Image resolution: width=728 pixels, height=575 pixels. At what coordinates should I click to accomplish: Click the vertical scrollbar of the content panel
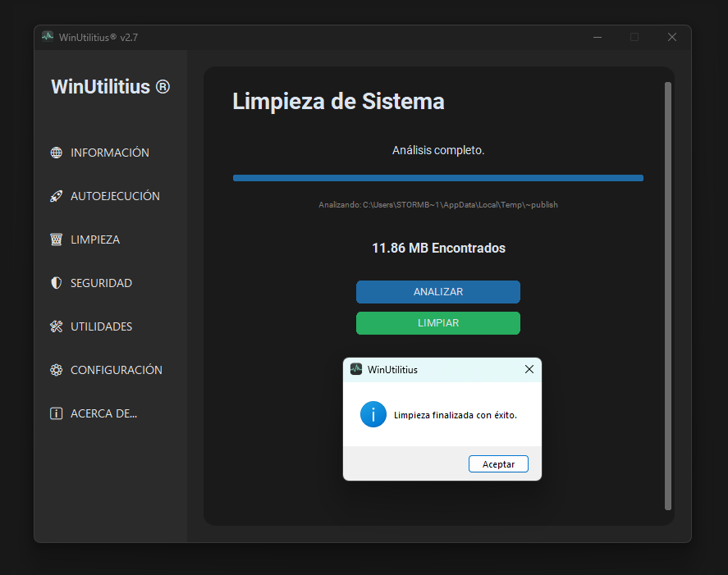click(667, 295)
